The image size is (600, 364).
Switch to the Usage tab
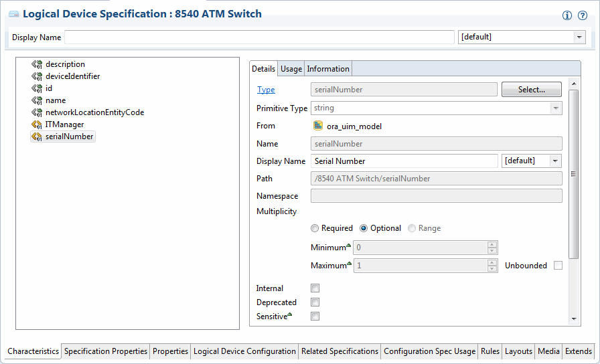click(x=291, y=69)
